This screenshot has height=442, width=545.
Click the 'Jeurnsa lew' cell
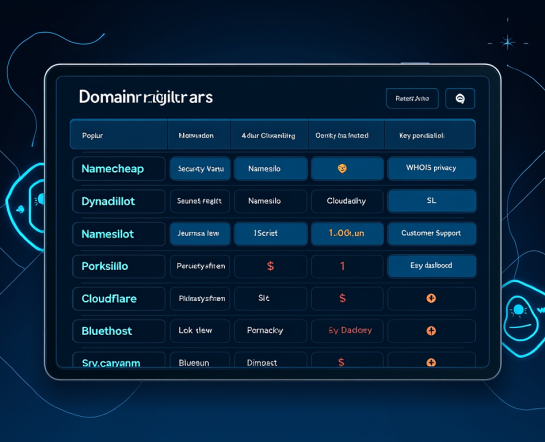(200, 234)
